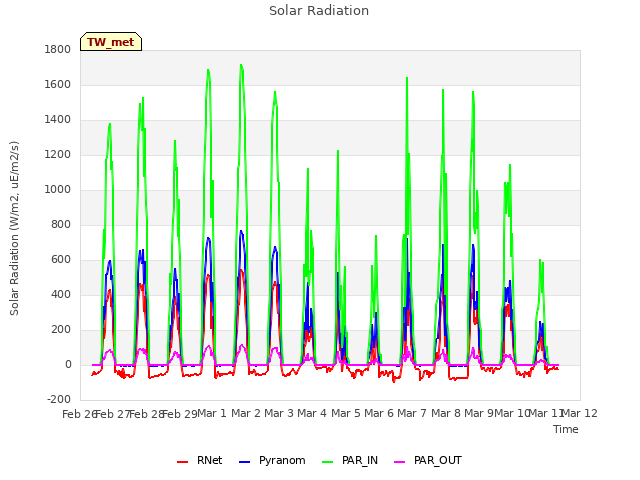Click the Mar 5 x-axis label
Viewport: 640px width, 480px height.
[345, 413]
